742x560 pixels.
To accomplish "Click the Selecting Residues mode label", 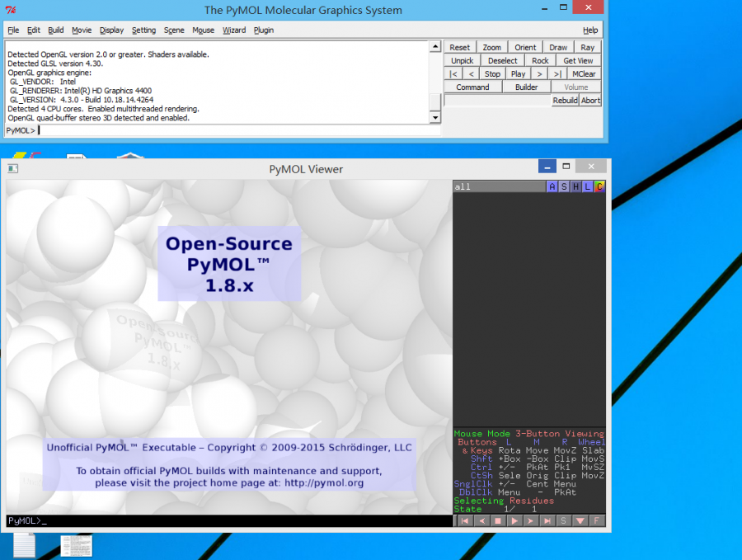I will click(x=504, y=501).
